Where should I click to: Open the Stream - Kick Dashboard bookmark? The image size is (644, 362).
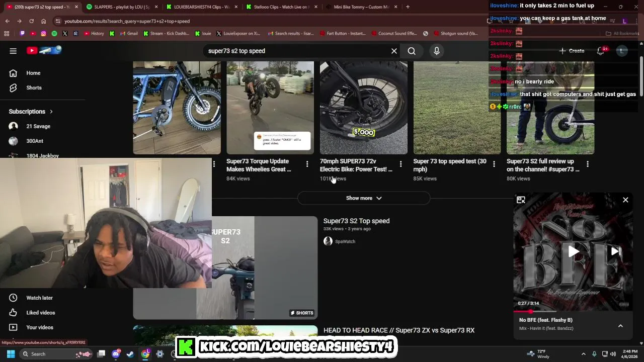click(x=167, y=34)
